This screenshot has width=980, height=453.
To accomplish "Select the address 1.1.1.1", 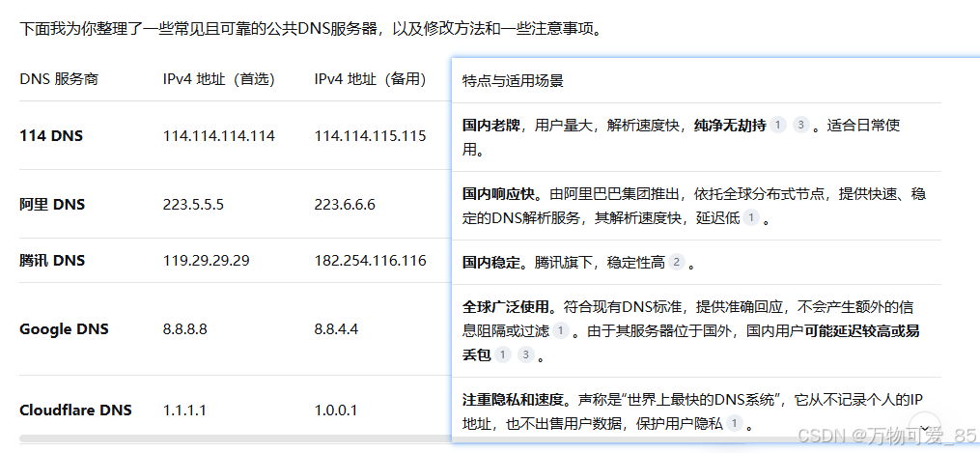I will 184,410.
